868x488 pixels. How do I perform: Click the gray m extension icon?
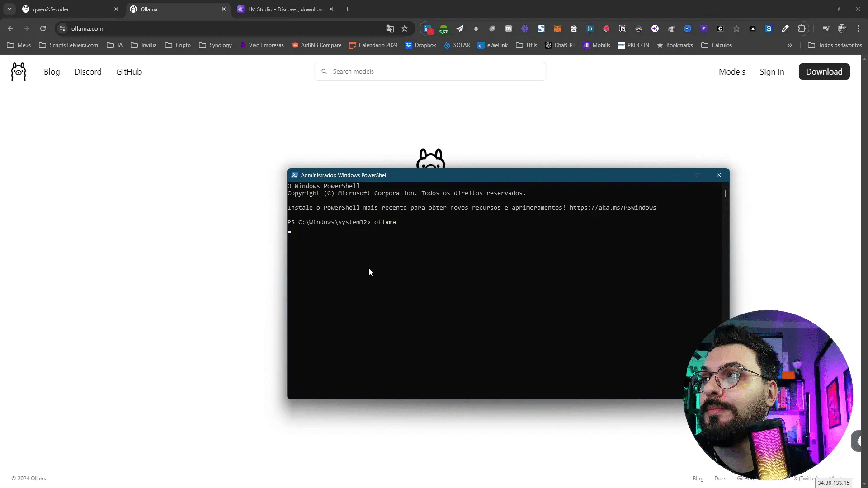coord(509,28)
